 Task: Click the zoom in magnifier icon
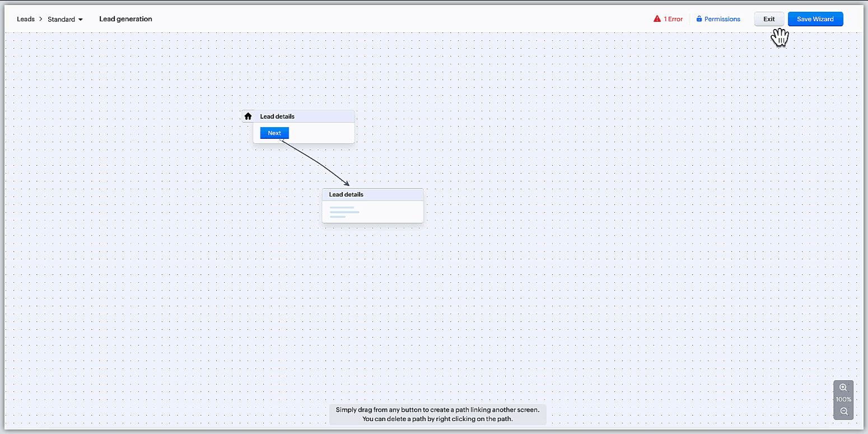pyautogui.click(x=843, y=388)
